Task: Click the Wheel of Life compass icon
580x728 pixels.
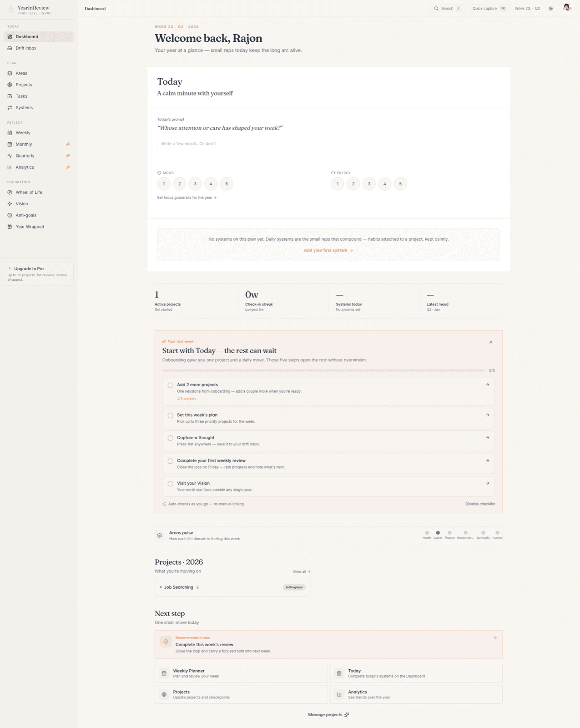Action: (x=10, y=192)
